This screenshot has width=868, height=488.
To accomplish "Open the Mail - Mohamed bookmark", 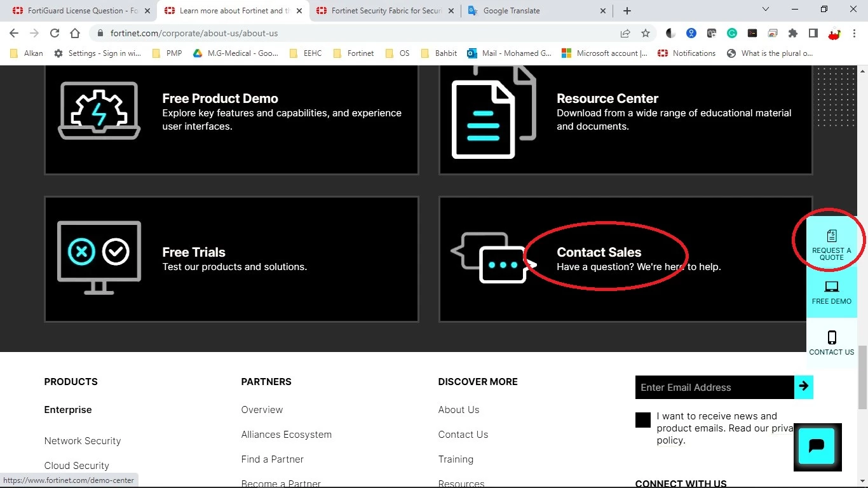I will (x=510, y=53).
